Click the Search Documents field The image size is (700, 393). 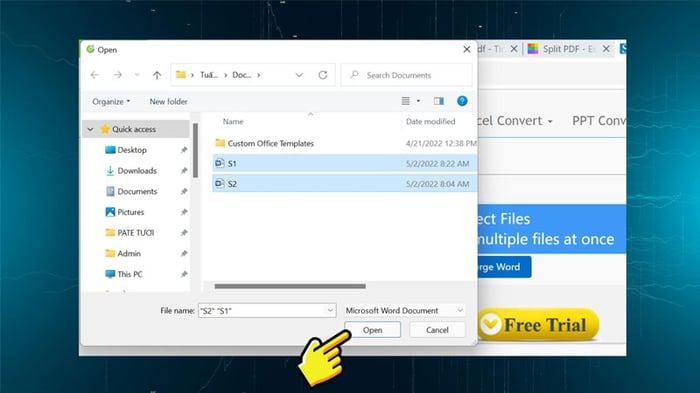tap(406, 75)
